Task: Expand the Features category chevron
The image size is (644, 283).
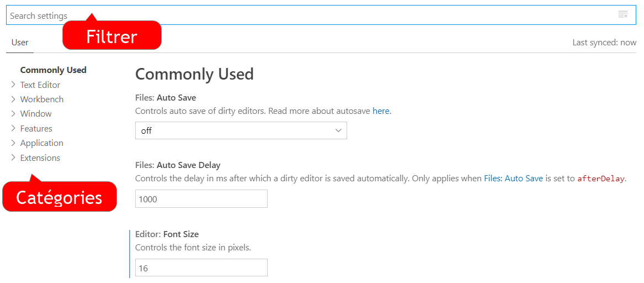Action: tap(13, 128)
